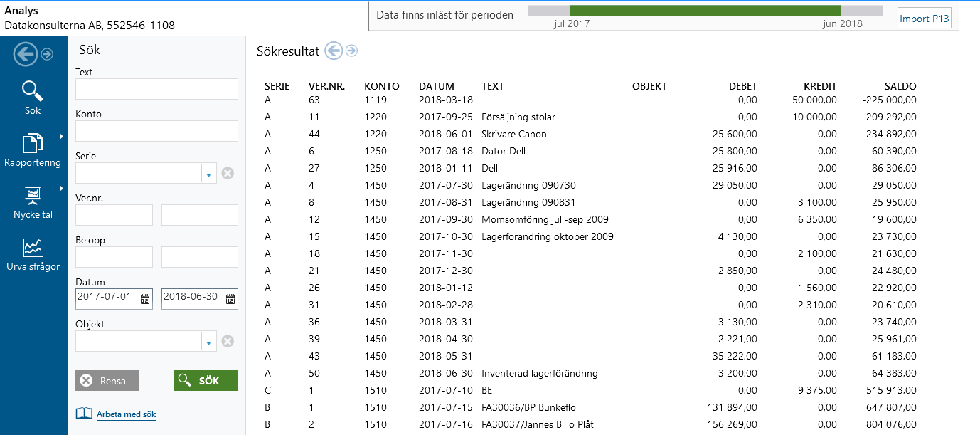Open the Rapportering documents icon
The width and height of the screenshot is (980, 435).
33,143
